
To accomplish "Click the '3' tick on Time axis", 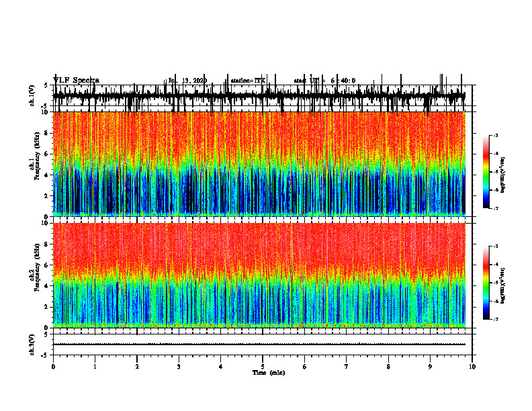I will (x=179, y=367).
